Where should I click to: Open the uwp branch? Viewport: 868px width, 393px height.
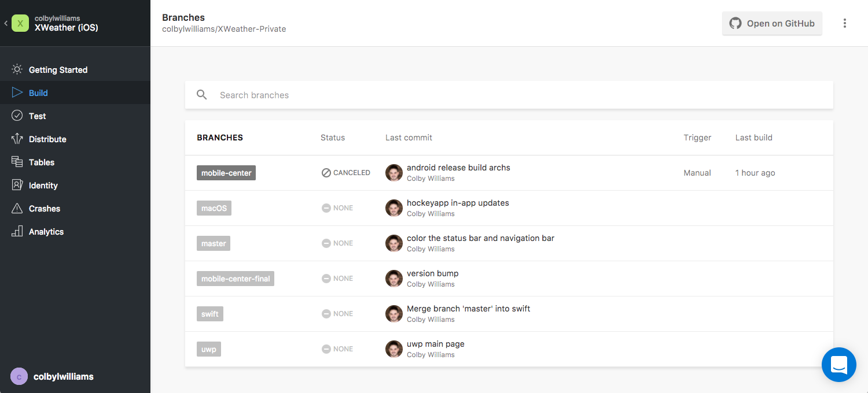209,349
